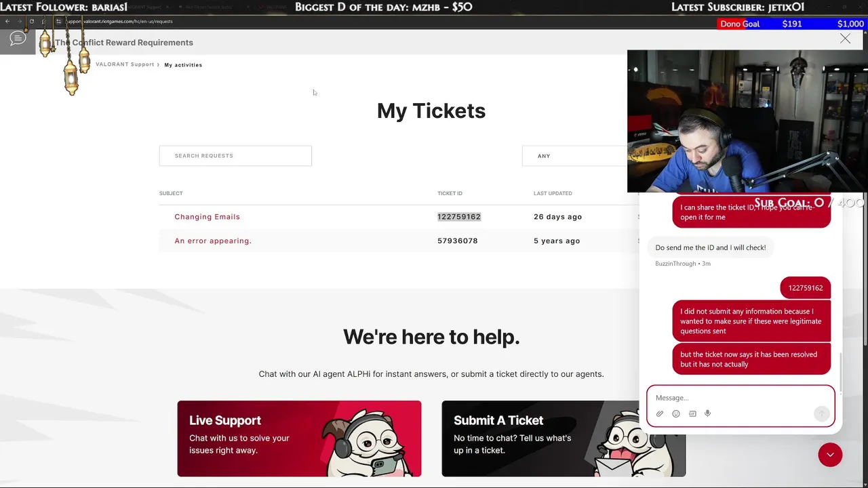Open the Changing Emails ticket
Viewport: 868px width, 488px height.
207,217
